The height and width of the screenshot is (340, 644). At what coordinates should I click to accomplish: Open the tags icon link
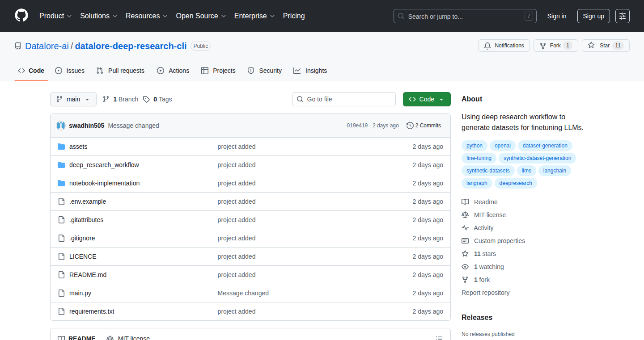pos(146,99)
